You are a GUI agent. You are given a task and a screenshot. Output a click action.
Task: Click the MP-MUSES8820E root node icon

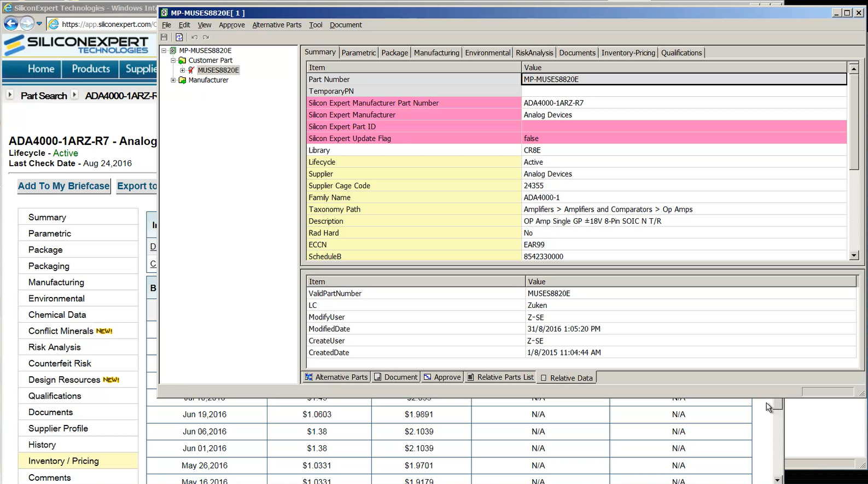point(173,50)
